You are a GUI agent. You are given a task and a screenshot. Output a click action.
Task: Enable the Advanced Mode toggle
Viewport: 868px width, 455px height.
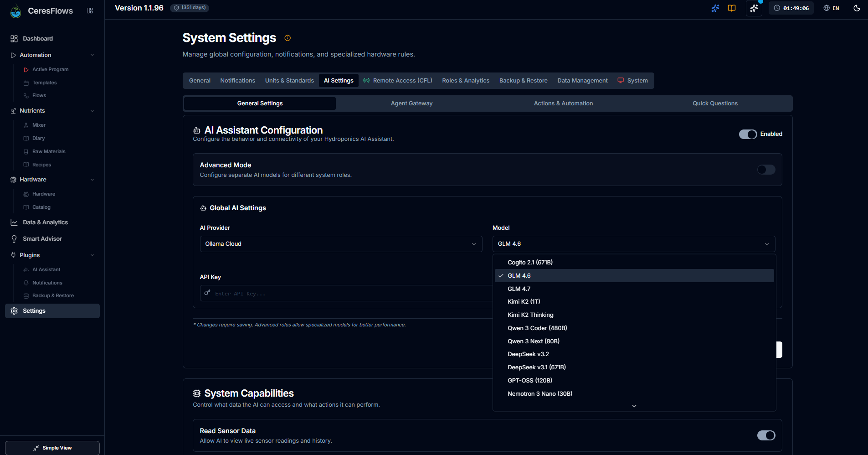pyautogui.click(x=766, y=170)
